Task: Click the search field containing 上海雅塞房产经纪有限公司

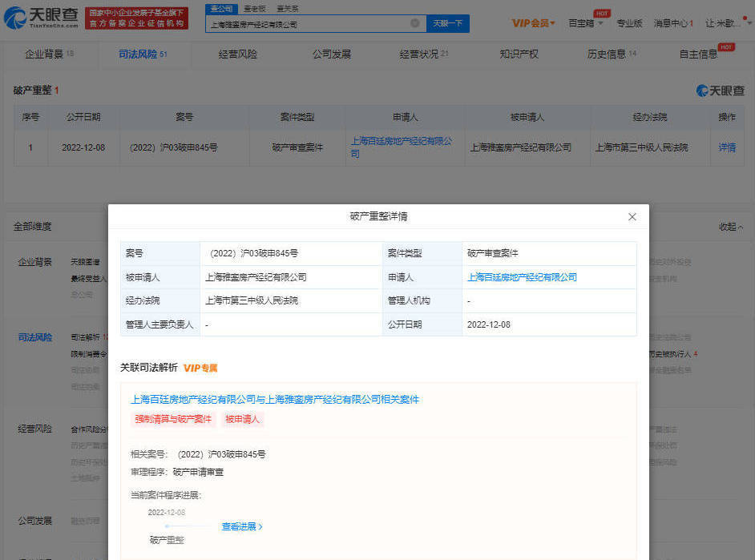Action: pyautogui.click(x=316, y=23)
